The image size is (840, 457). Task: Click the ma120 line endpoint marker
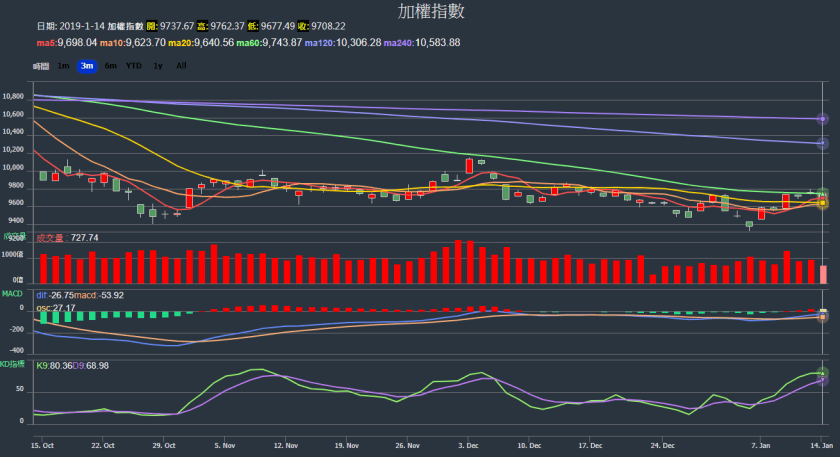point(823,144)
